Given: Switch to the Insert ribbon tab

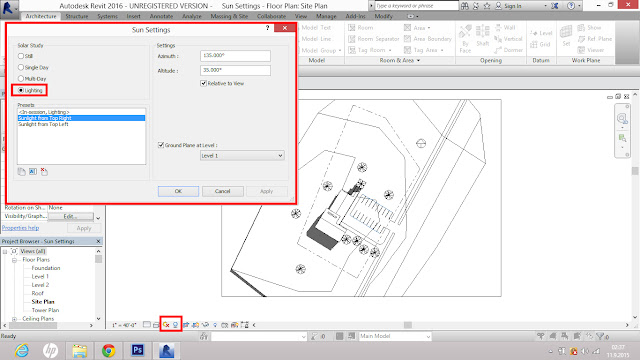Looking at the screenshot, I should coord(133,16).
